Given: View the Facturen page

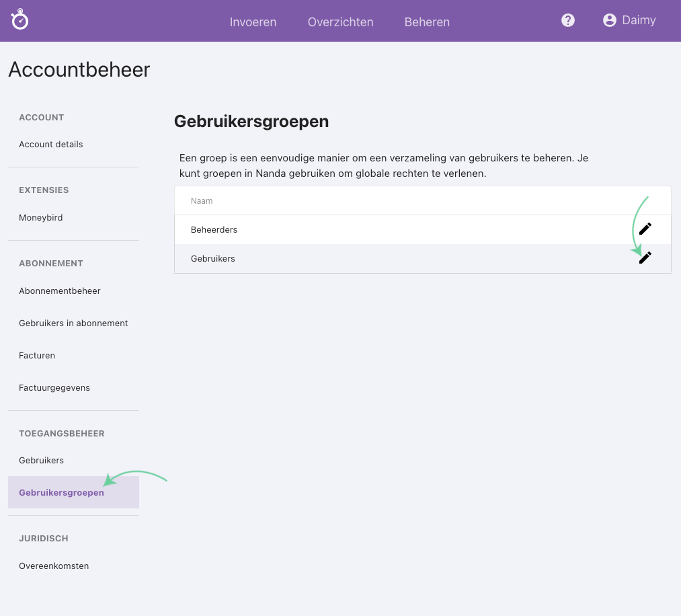Looking at the screenshot, I should [x=36, y=355].
